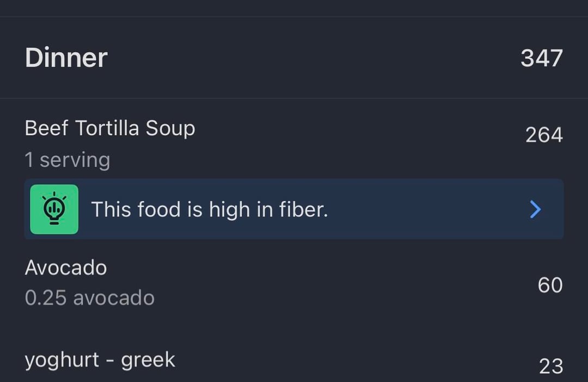This screenshot has height=382, width=588.
Task: Tap the Dinner total of 347 calories
Action: point(541,58)
